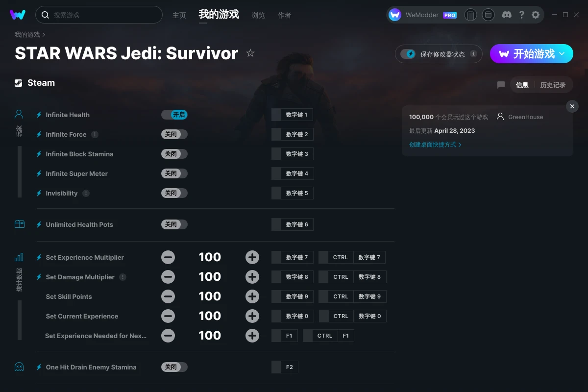Edit Set Skill Points value 100
588x392 pixels.
tap(210, 296)
